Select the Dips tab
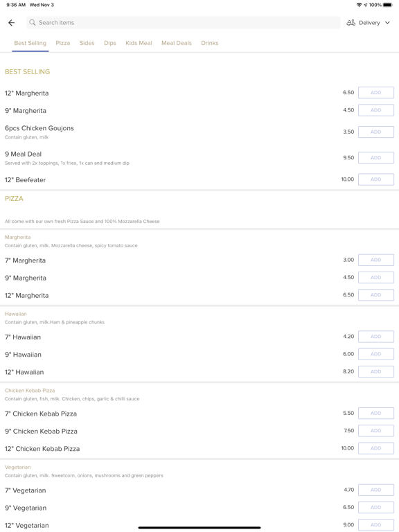The width and height of the screenshot is (399, 532). 110,43
